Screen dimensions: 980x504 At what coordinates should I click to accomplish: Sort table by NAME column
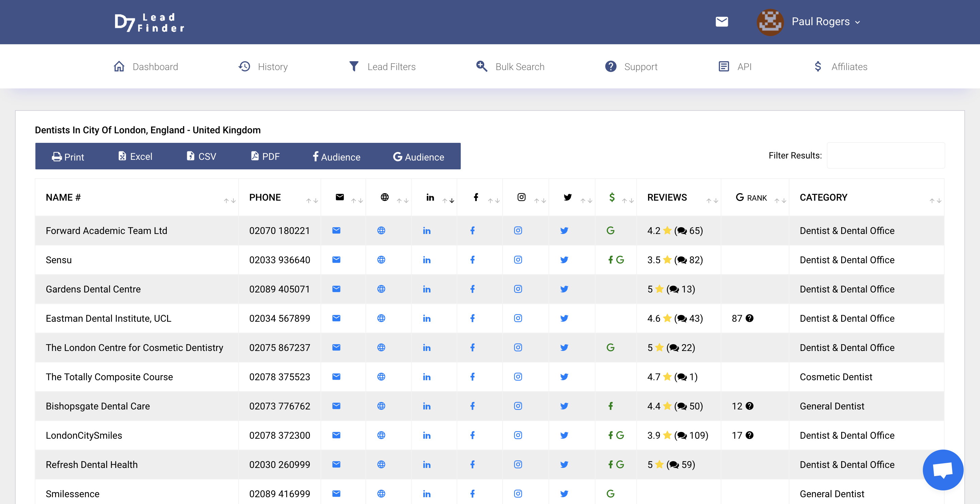(229, 200)
